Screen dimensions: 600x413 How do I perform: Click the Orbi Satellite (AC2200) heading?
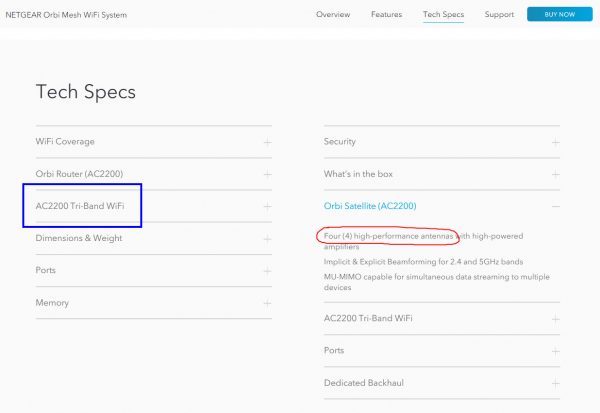(370, 206)
